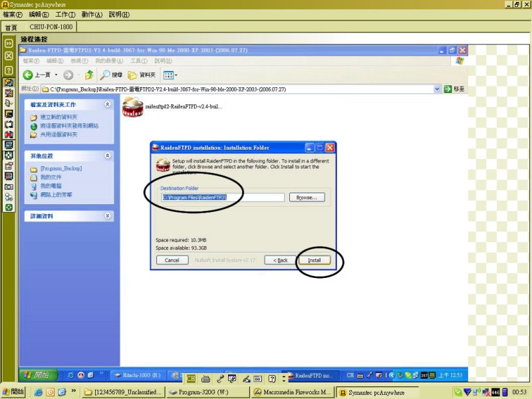Click Browse... to choose another folder
The height and width of the screenshot is (399, 532).
[x=307, y=198]
